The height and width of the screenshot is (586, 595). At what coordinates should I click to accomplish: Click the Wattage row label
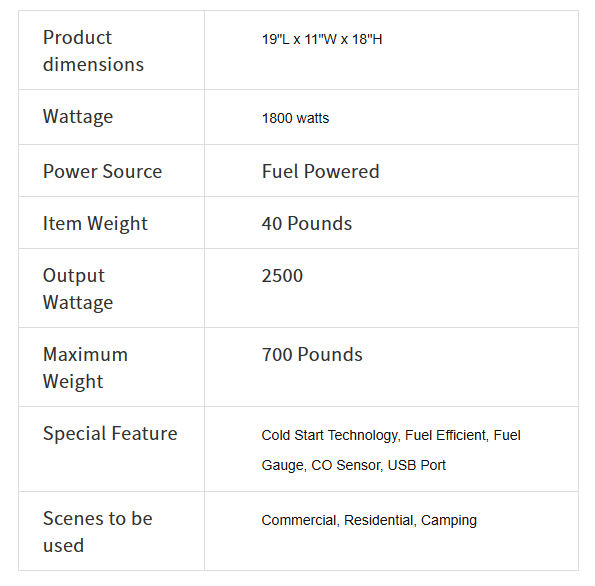78,117
